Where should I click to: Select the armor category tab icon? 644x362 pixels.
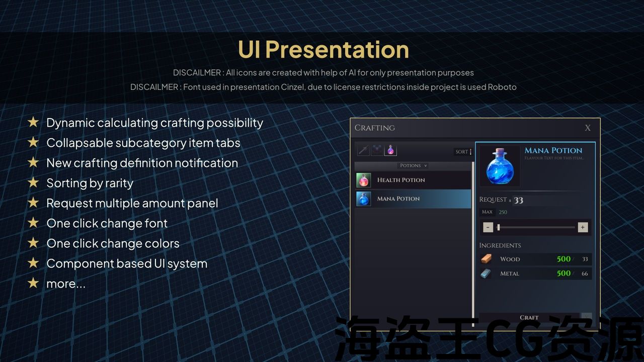tap(377, 150)
